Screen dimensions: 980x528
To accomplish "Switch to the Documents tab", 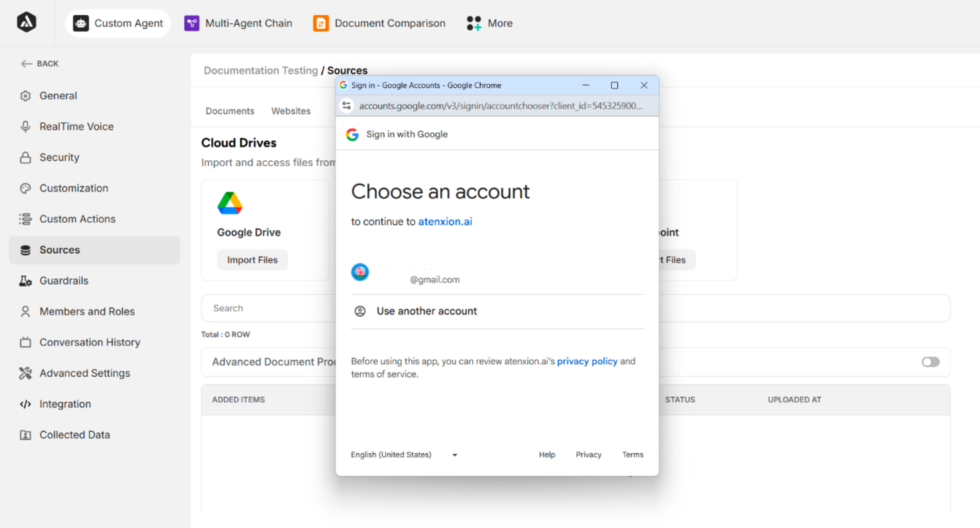I will 230,111.
